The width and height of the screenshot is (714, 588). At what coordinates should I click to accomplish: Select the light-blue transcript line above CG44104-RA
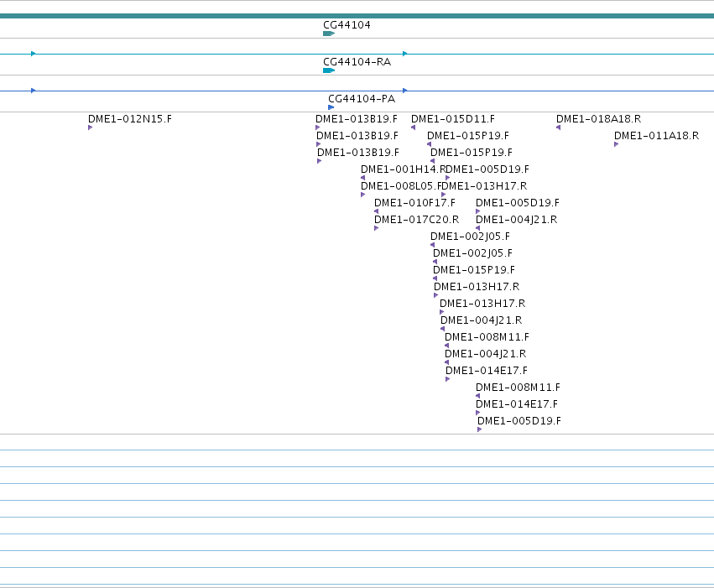357,54
